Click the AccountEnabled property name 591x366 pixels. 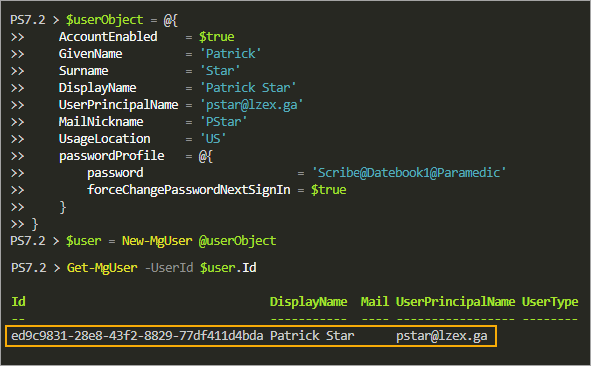108,37
